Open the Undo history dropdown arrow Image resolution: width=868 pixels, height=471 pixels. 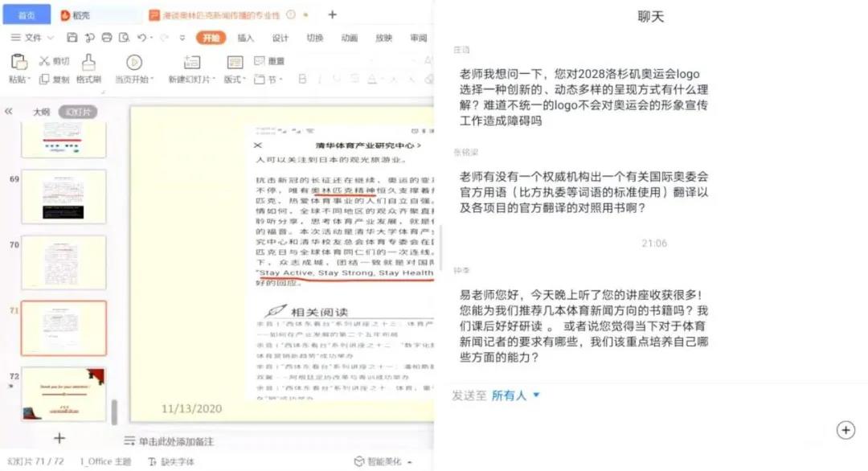pyautogui.click(x=151, y=38)
